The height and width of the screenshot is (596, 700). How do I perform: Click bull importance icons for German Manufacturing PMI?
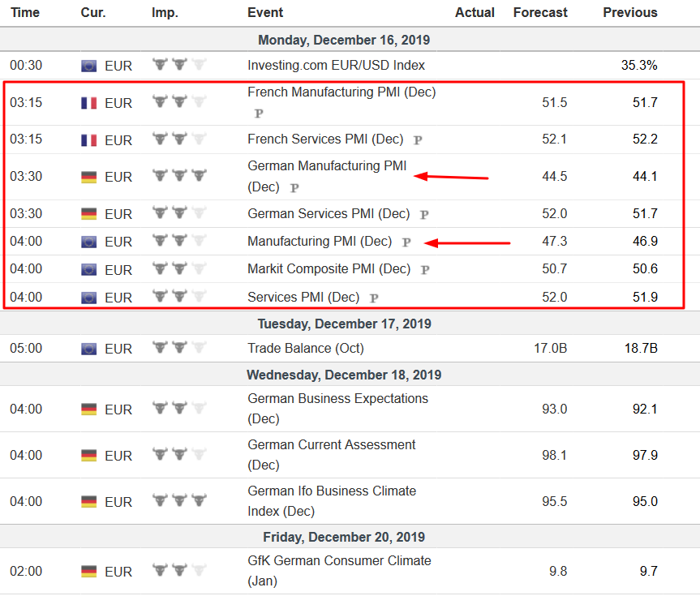tap(179, 175)
